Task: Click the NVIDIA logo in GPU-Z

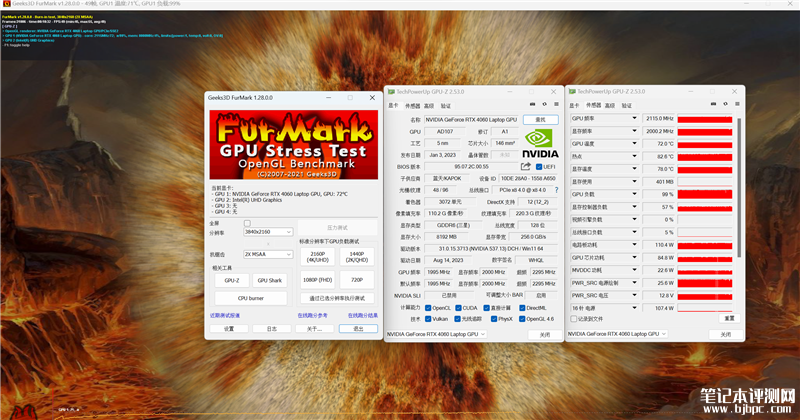Action: click(x=540, y=143)
